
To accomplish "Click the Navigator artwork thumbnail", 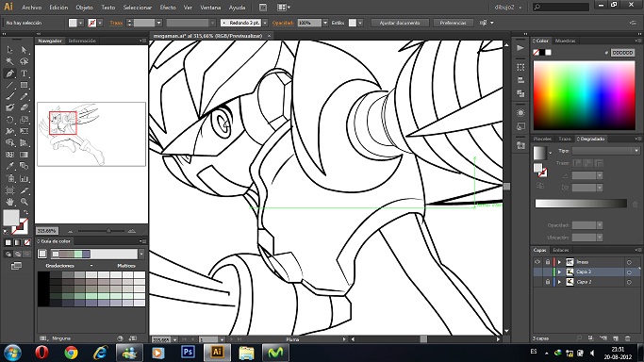I will click(91, 134).
